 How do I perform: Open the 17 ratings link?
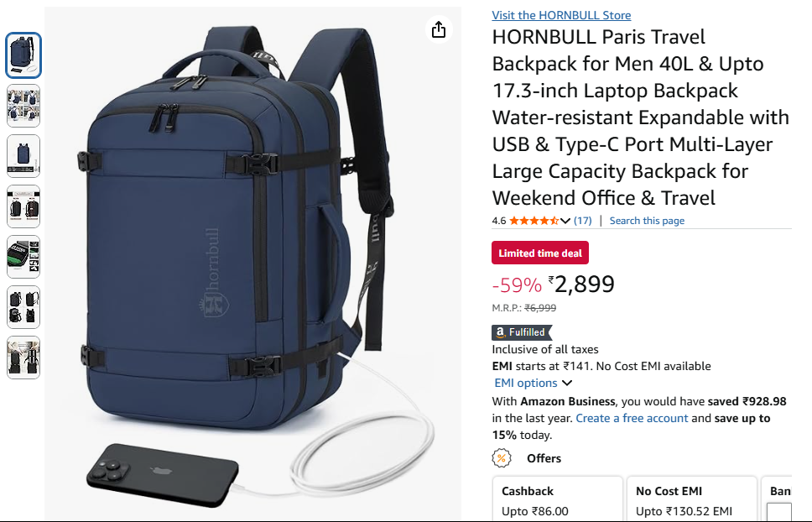coord(583,221)
